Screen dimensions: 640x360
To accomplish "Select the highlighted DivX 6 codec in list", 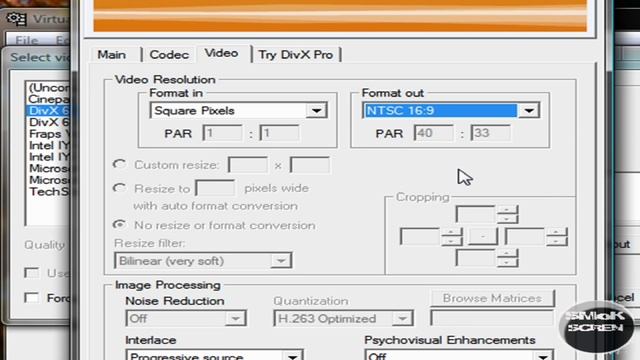I will [x=48, y=111].
